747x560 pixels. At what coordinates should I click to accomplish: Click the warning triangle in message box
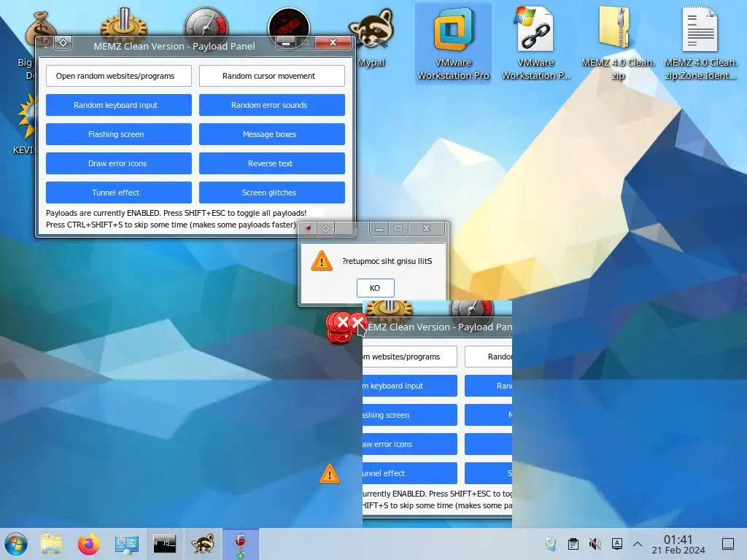(x=322, y=261)
